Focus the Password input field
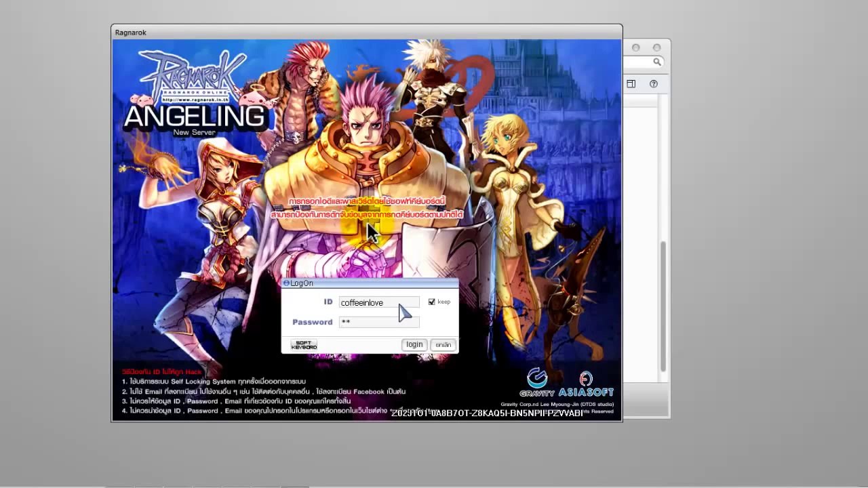 (x=379, y=321)
